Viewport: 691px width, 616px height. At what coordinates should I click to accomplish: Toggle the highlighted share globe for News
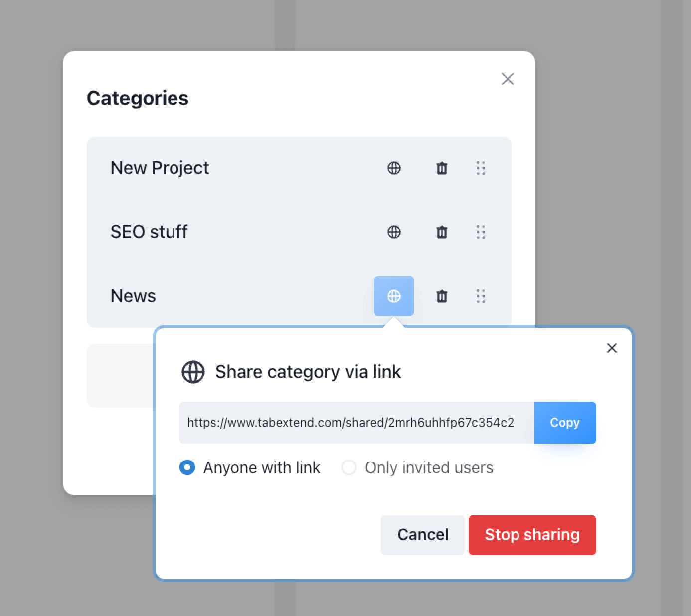point(394,296)
